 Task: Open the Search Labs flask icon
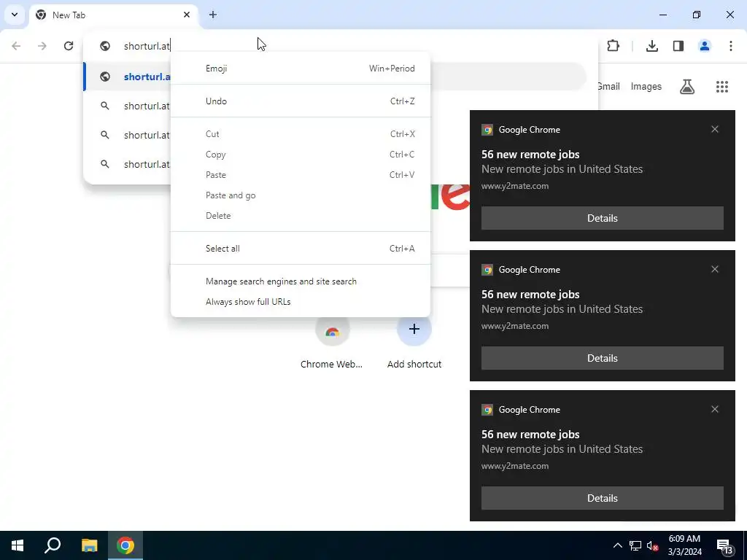(687, 86)
